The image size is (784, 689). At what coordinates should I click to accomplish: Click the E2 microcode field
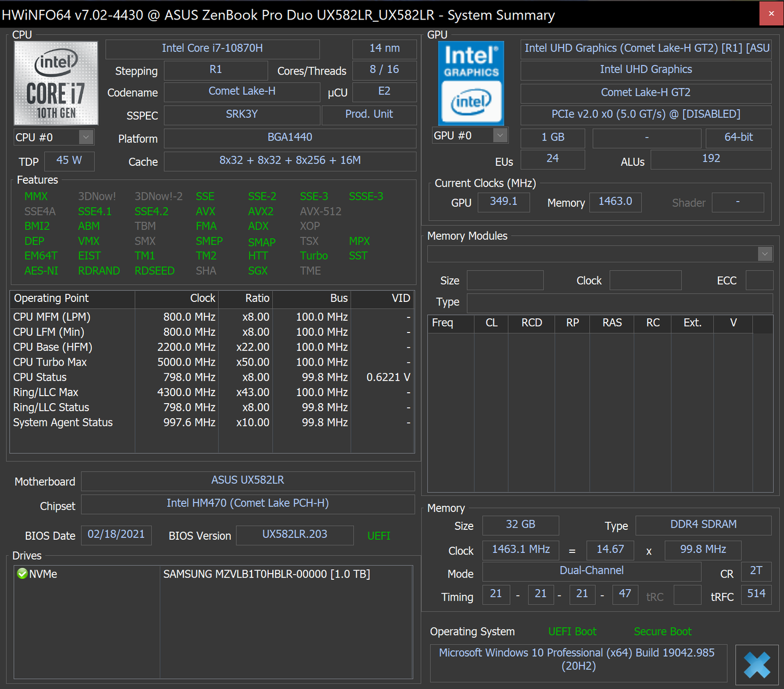[x=384, y=92]
